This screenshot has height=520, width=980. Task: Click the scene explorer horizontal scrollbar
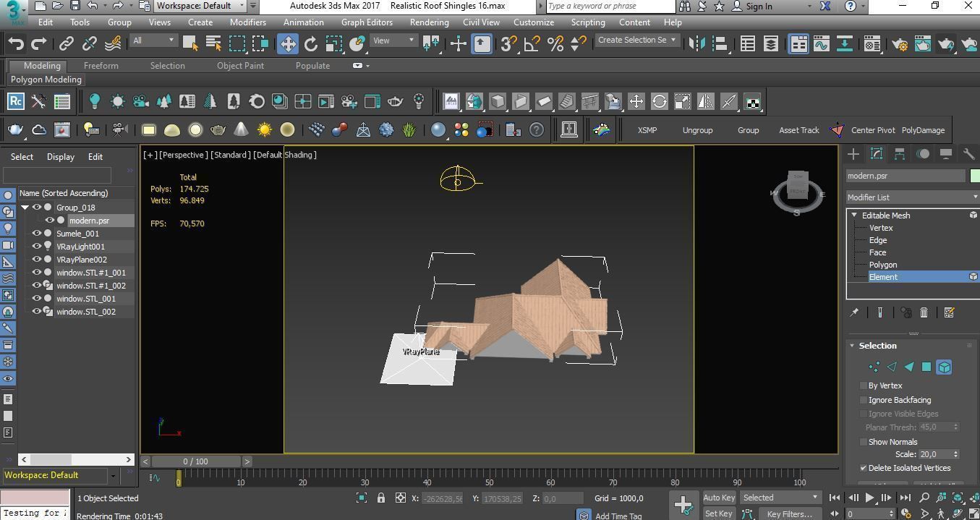77,459
